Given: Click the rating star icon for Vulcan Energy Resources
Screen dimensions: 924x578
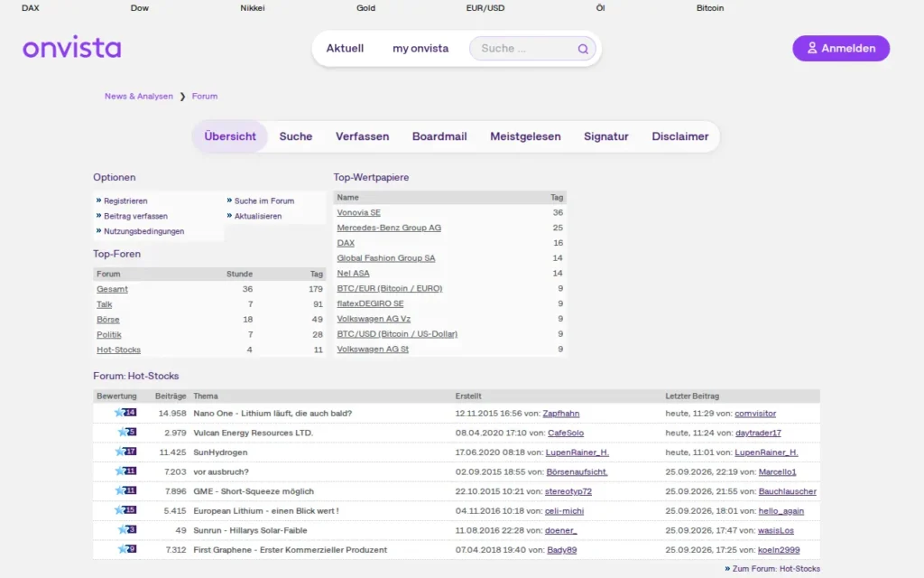Looking at the screenshot, I should tap(127, 433).
